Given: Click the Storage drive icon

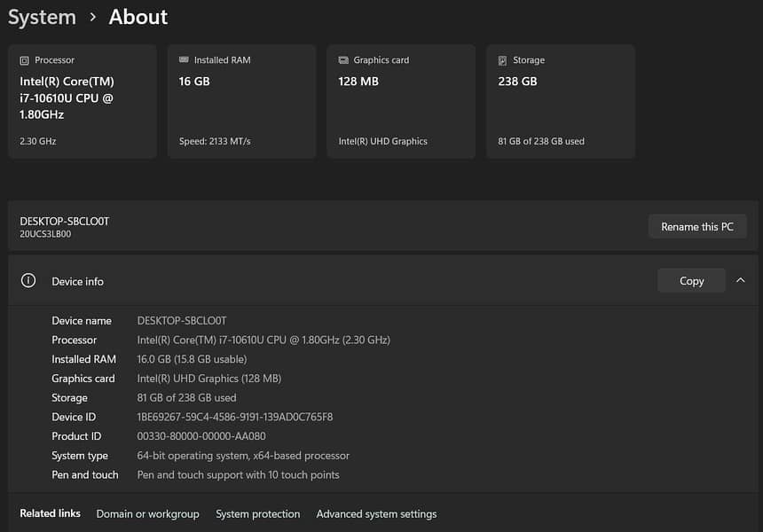Looking at the screenshot, I should pyautogui.click(x=502, y=60).
